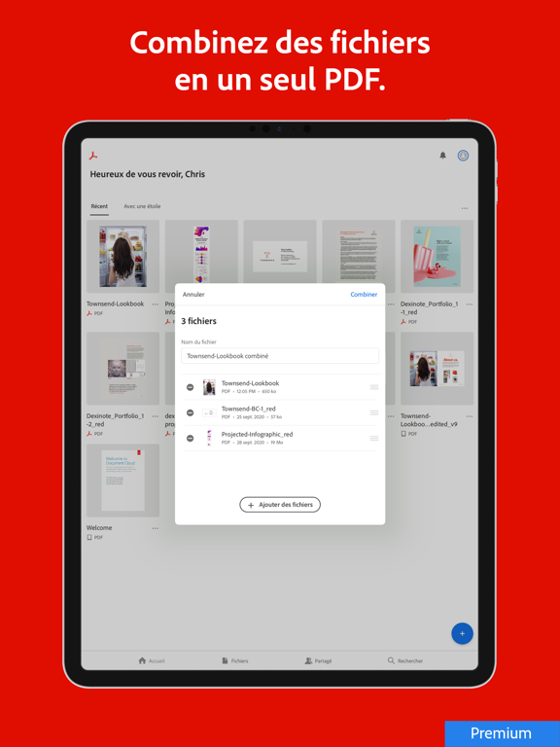This screenshot has height=747, width=560.
Task: Open options for Dexinote_Portfolio_1-2_red file
Action: (156, 416)
